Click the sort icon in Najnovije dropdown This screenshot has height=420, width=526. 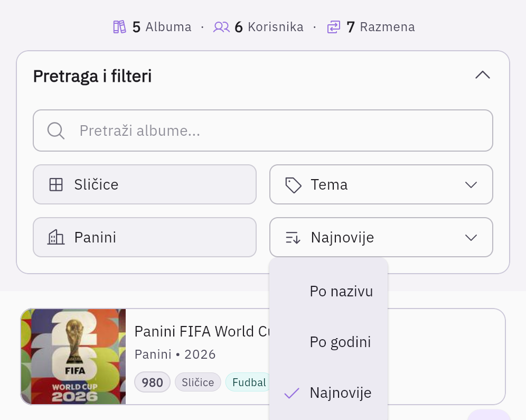(293, 238)
